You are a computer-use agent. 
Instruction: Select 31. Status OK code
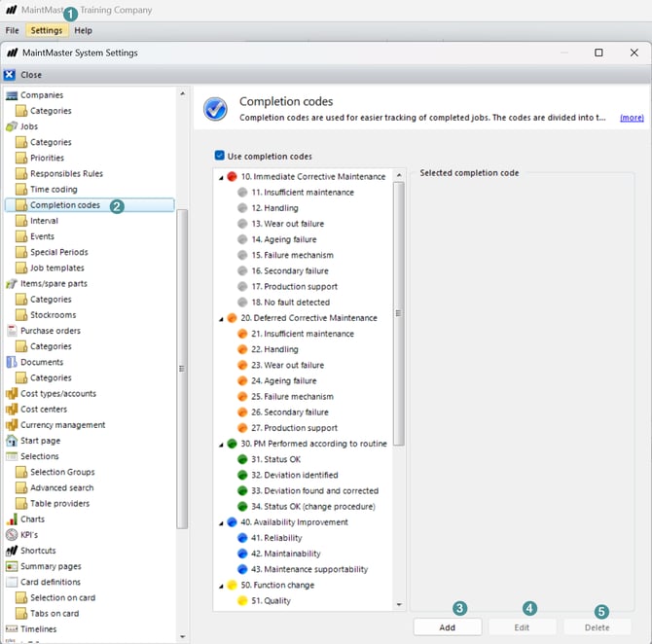tap(275, 459)
